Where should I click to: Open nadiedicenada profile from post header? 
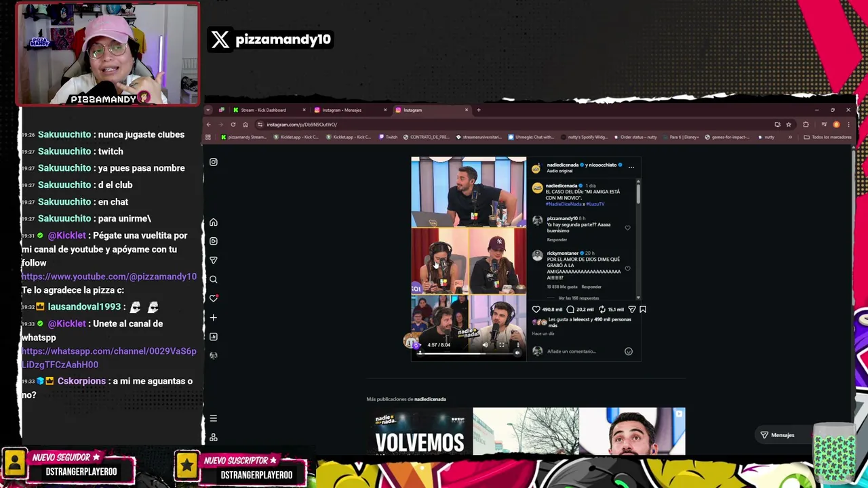tap(563, 165)
